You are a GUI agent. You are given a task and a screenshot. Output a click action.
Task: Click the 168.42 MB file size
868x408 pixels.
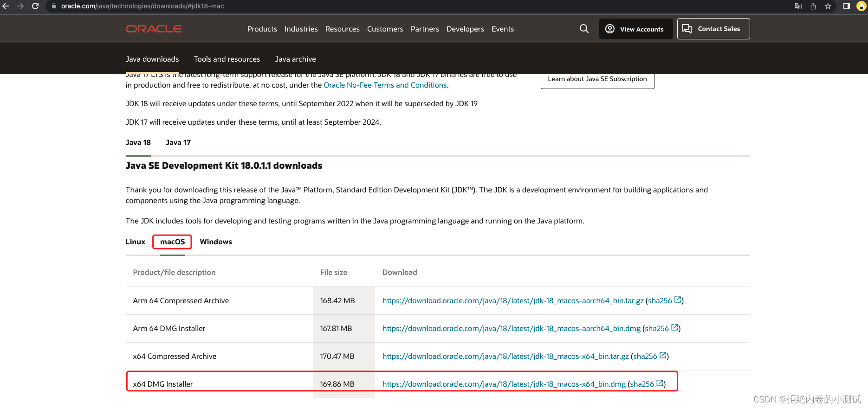click(x=337, y=300)
